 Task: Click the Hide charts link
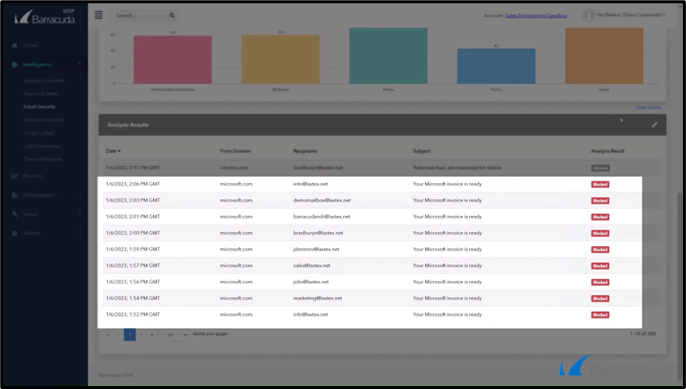pos(648,107)
